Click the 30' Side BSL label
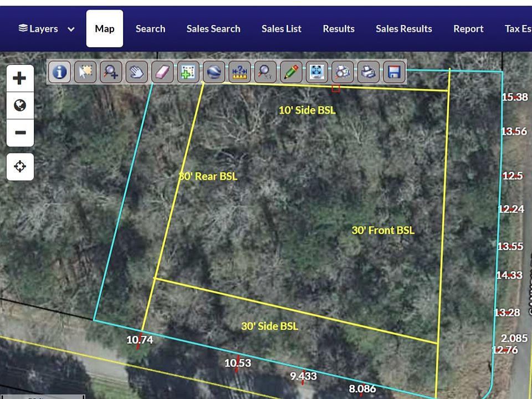 [x=270, y=326]
